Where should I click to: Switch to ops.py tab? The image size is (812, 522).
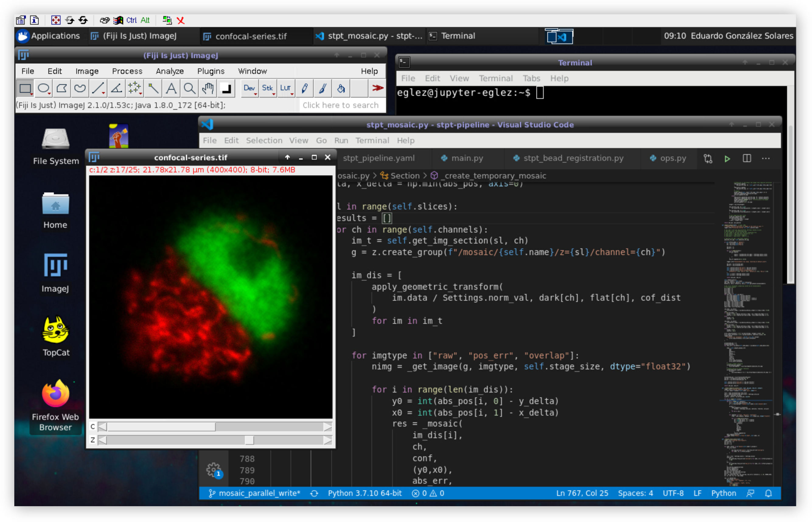(668, 158)
